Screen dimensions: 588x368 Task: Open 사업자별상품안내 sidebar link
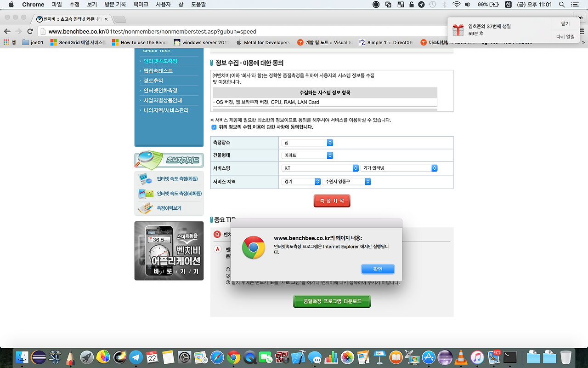click(163, 100)
